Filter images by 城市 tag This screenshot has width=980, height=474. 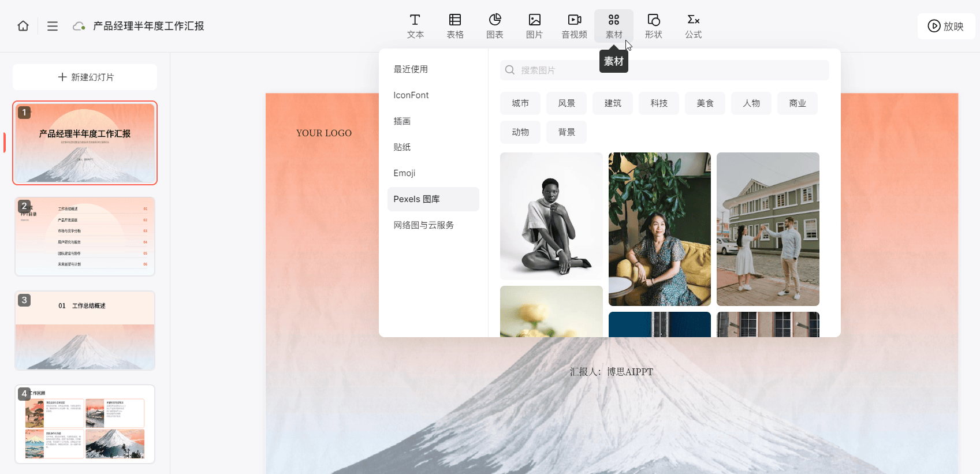point(520,103)
